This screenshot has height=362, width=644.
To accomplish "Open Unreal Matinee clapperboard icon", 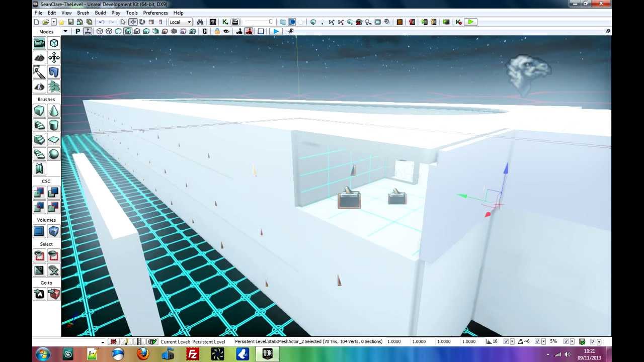I will coord(234,22).
